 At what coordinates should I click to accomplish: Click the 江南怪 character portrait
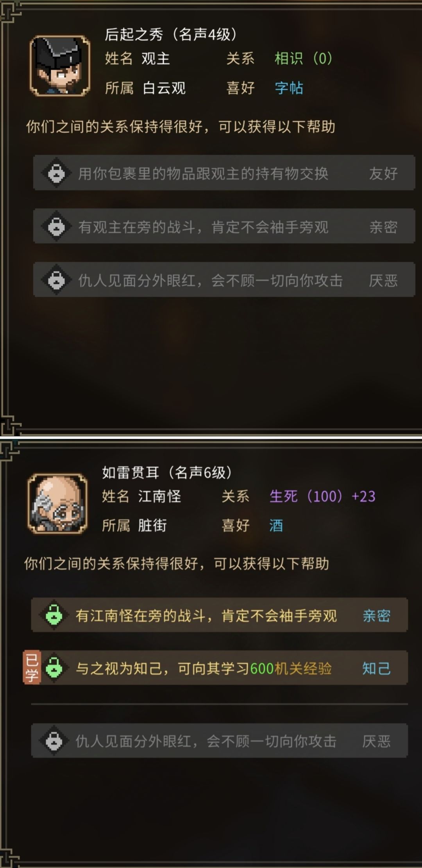pos(57,504)
